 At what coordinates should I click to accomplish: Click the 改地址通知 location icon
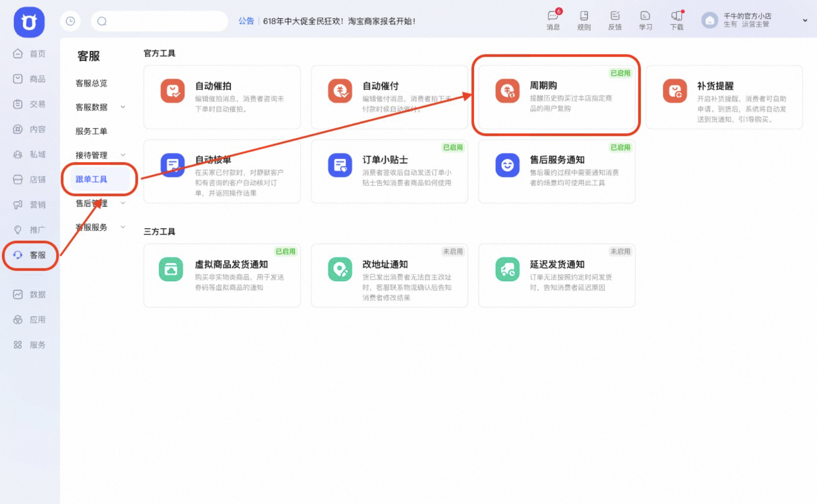coord(340,269)
